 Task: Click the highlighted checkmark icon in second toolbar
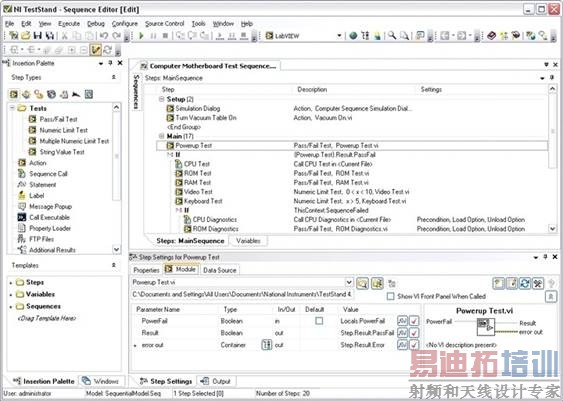point(96,50)
